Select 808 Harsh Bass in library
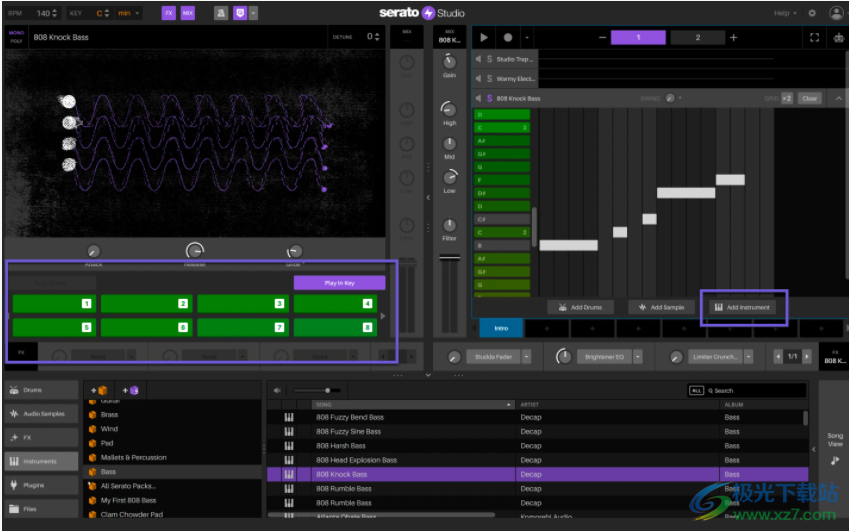The image size is (849, 531). (341, 446)
